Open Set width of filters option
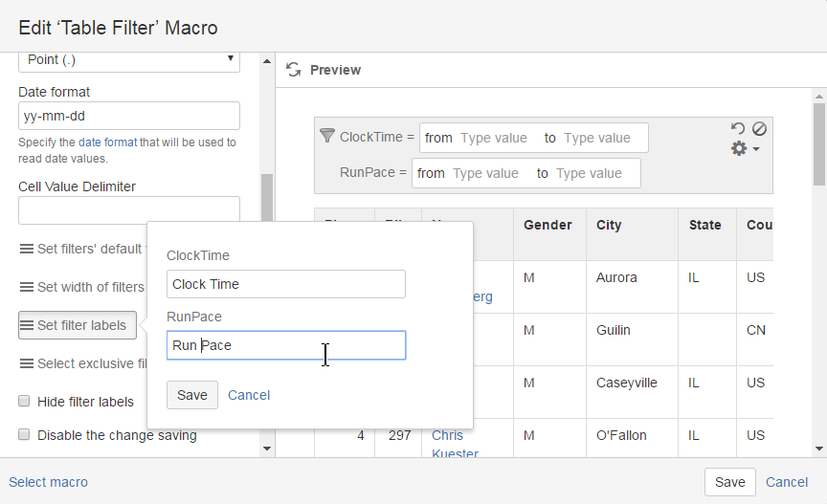Image resolution: width=827 pixels, height=504 pixels. [81, 287]
